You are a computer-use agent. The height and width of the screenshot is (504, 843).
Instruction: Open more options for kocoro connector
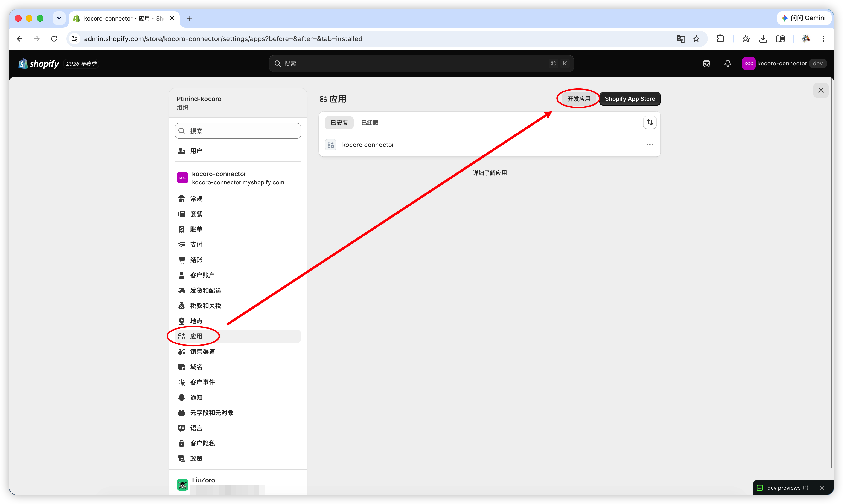click(649, 145)
